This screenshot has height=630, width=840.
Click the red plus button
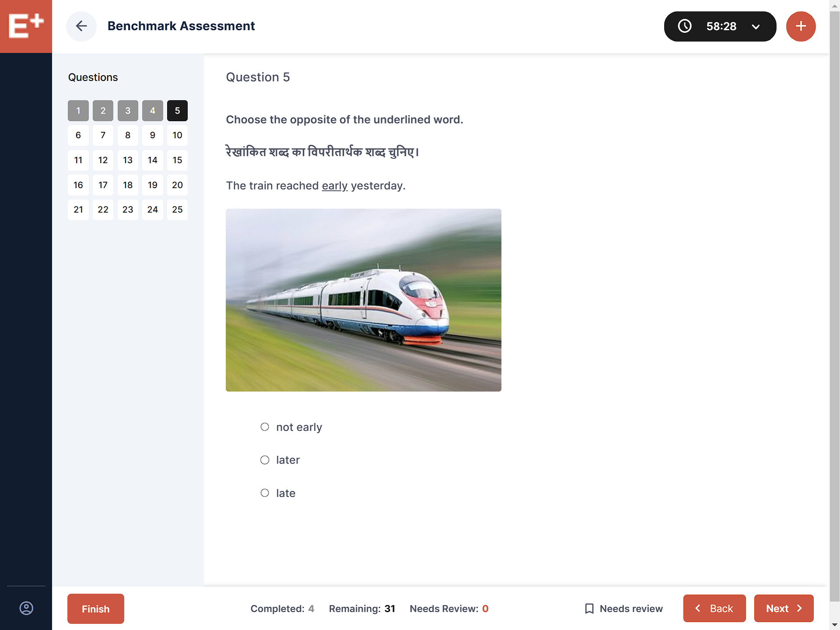point(801,26)
